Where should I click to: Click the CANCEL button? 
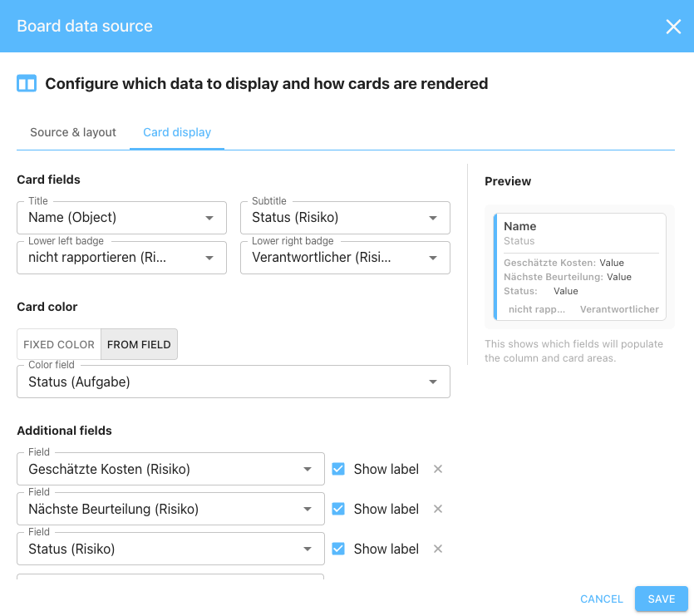point(602,599)
